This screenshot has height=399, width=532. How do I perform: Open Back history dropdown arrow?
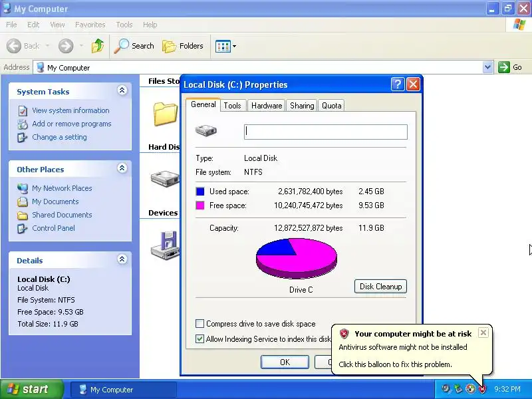(x=47, y=46)
